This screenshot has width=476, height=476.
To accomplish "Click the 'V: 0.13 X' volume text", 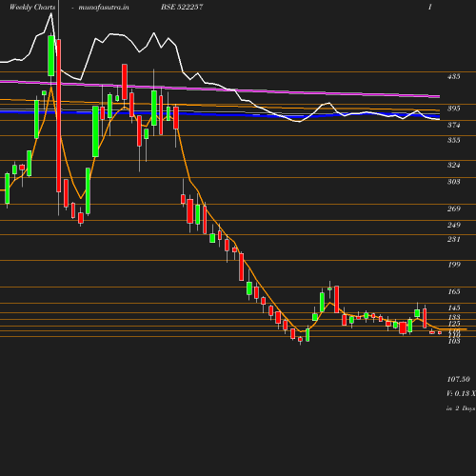I will pyautogui.click(x=461, y=393).
